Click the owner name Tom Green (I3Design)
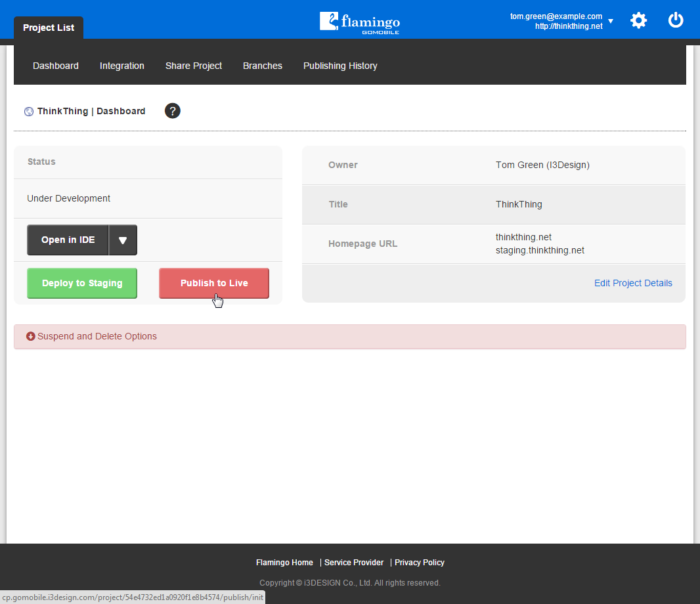This screenshot has width=700, height=604. 542,165
